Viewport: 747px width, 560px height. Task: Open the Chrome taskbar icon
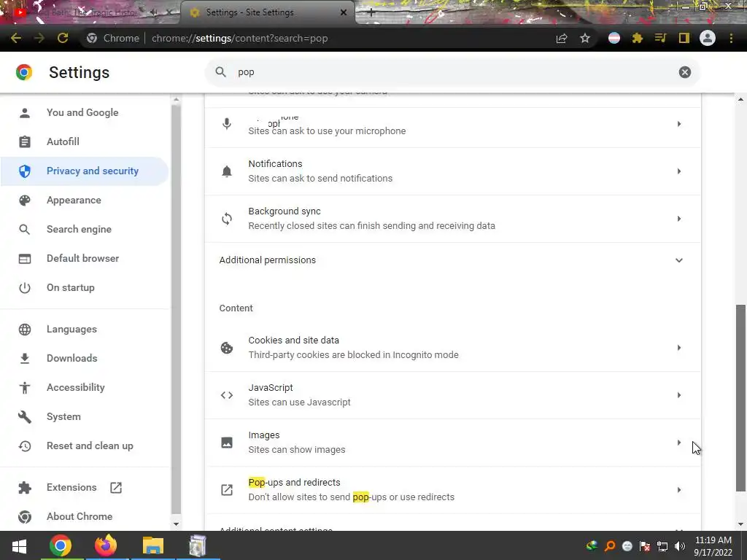tap(60, 545)
